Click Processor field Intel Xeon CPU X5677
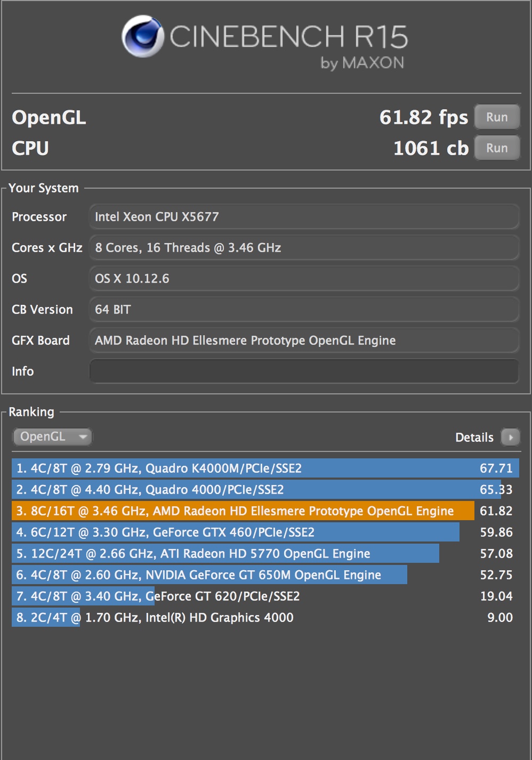This screenshot has height=760, width=532. click(304, 217)
